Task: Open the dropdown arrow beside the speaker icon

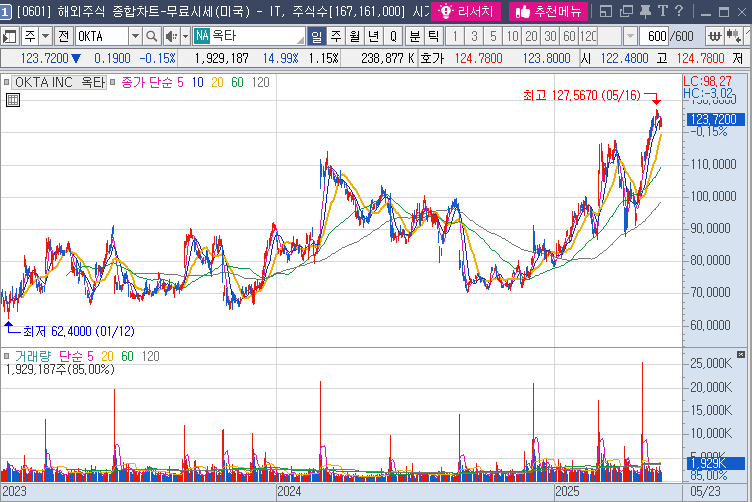Action: (186, 36)
